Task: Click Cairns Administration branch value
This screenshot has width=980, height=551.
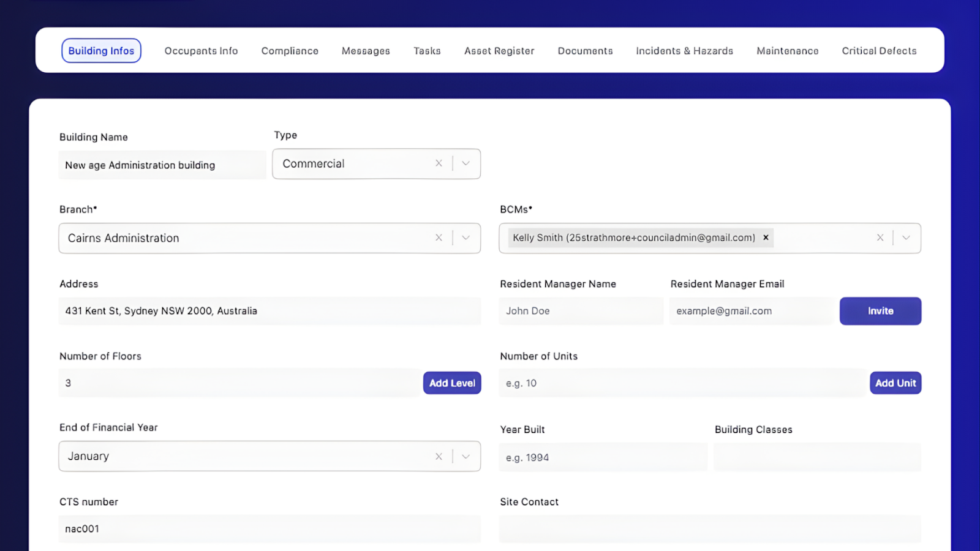Action: click(124, 238)
